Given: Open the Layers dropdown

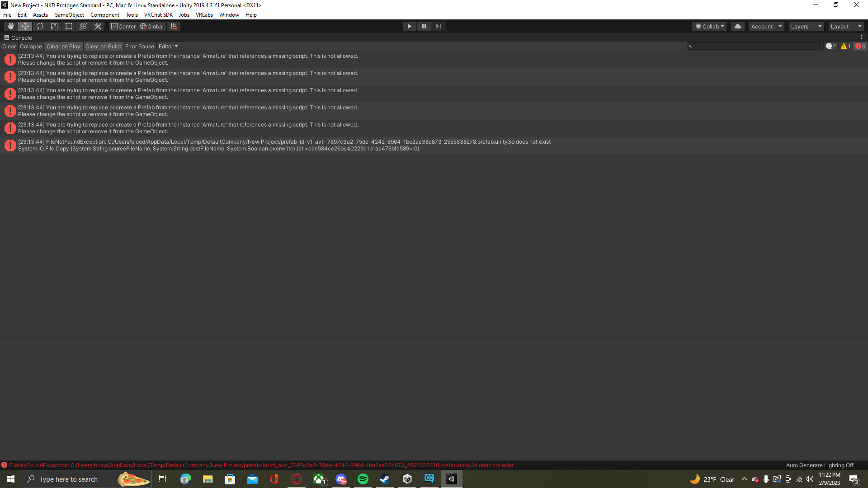Looking at the screenshot, I should coord(806,26).
